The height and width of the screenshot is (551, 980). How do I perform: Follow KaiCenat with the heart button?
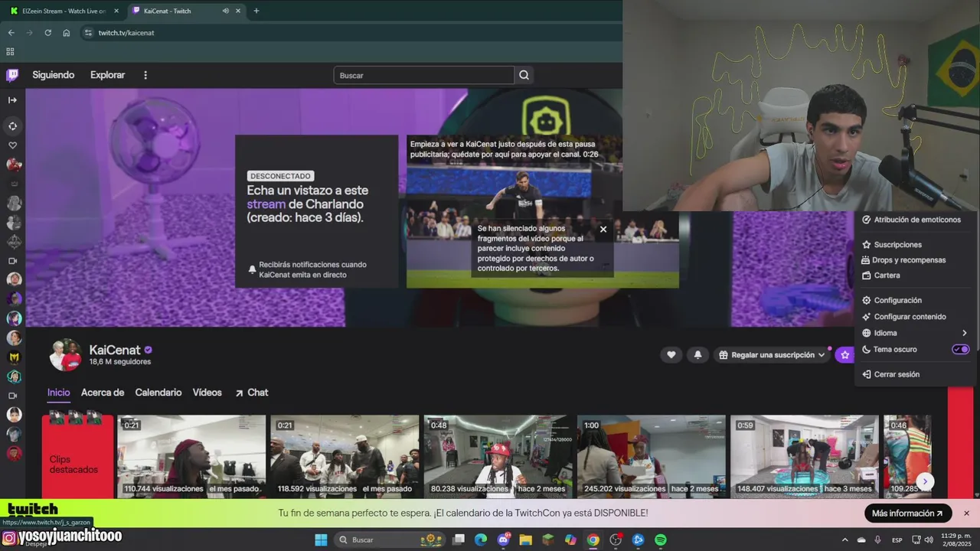point(671,355)
